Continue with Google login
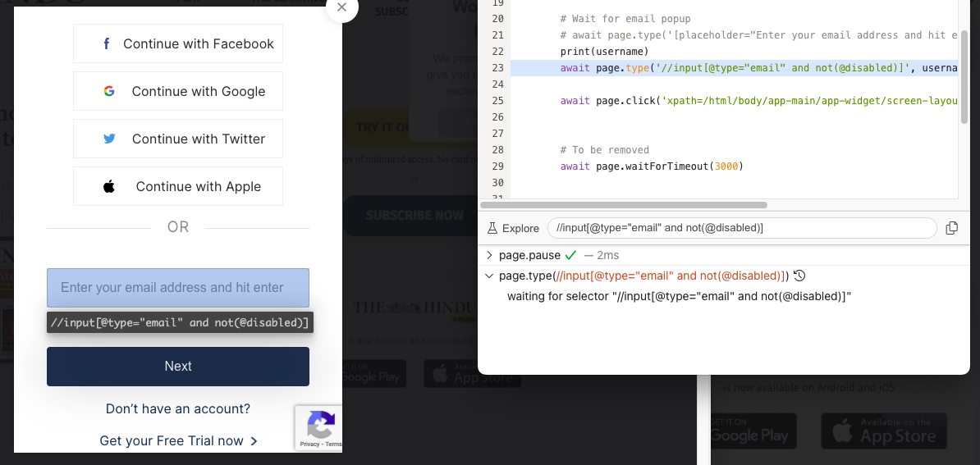 (178, 91)
